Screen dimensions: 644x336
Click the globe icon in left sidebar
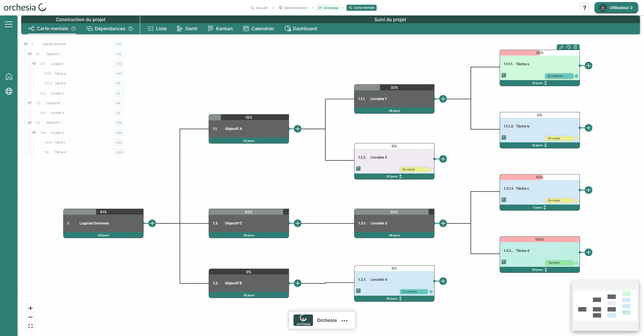(x=9, y=91)
